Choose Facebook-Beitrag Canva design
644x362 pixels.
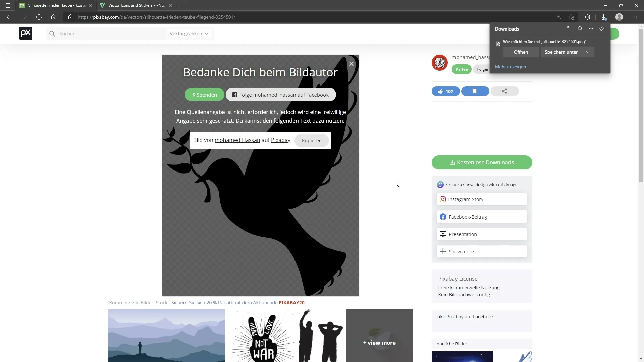tap(482, 217)
